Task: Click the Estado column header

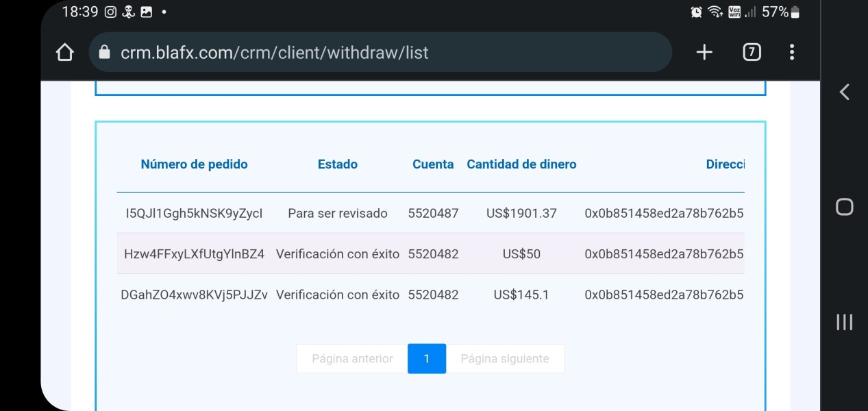Action: [338, 164]
